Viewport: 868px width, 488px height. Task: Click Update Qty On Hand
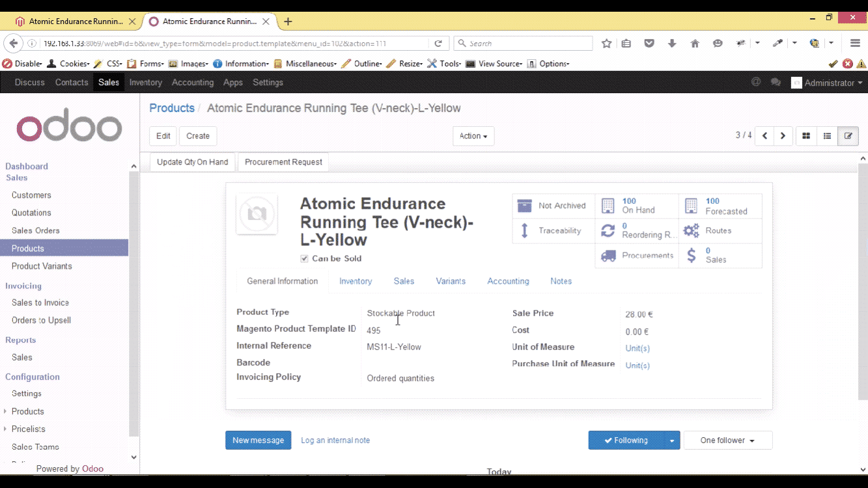pyautogui.click(x=193, y=162)
